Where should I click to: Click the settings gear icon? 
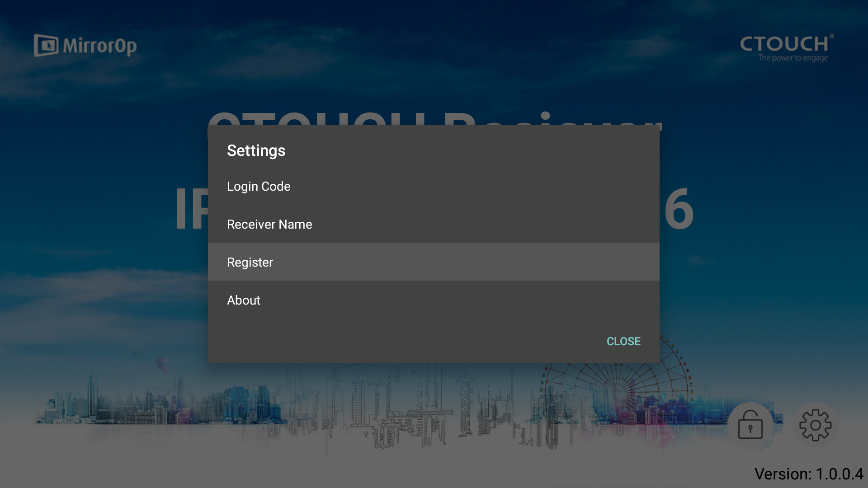815,425
